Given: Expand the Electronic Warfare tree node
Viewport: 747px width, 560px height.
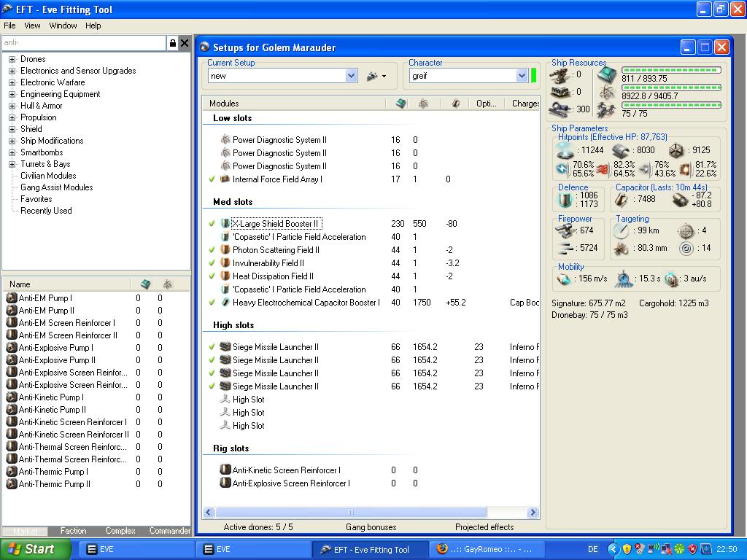Looking at the screenshot, I should coord(12,83).
